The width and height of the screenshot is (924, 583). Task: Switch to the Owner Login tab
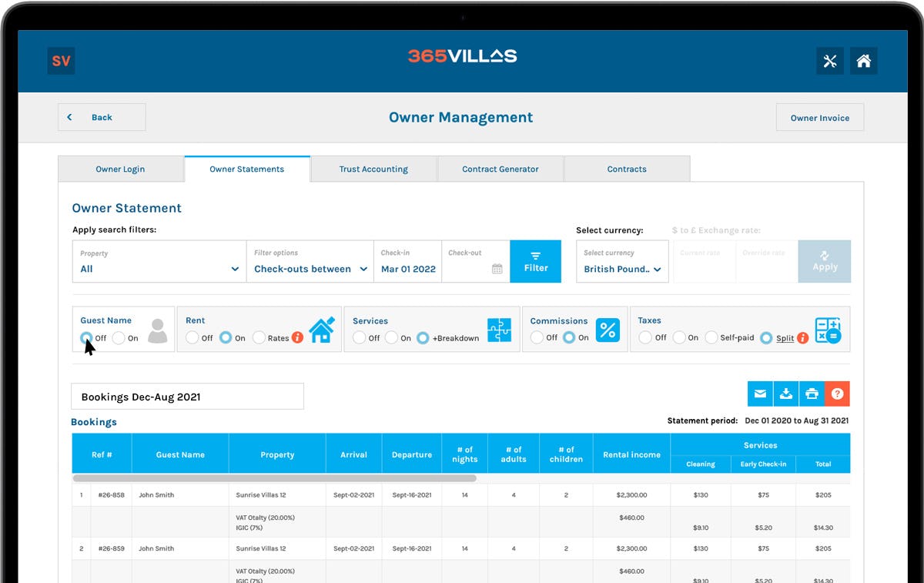[120, 169]
